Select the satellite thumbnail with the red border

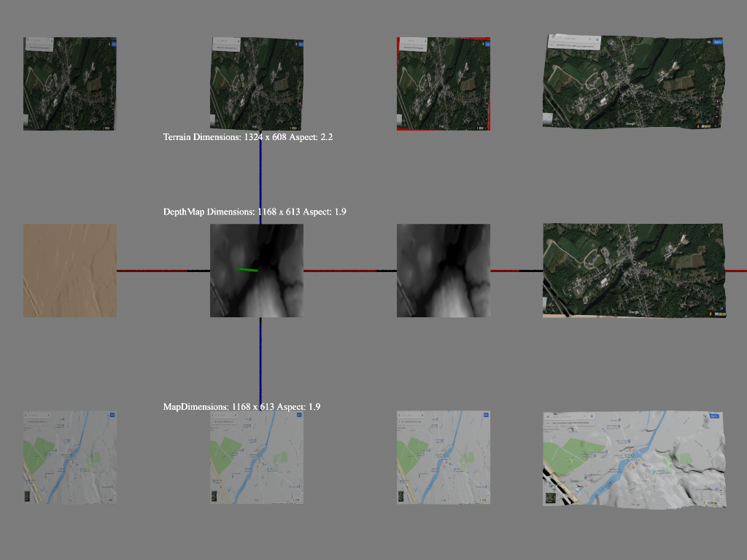[x=443, y=84]
